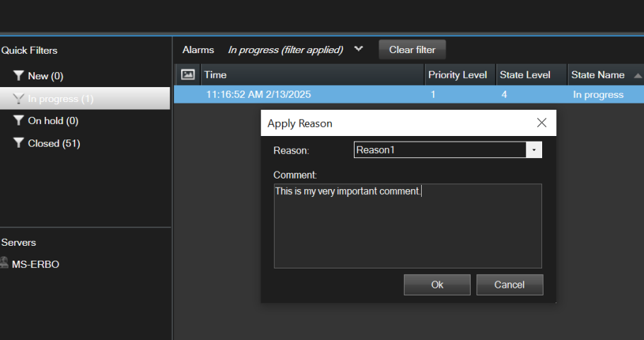Expand the Alarms filter chevron
The image size is (644, 340).
tap(359, 50)
